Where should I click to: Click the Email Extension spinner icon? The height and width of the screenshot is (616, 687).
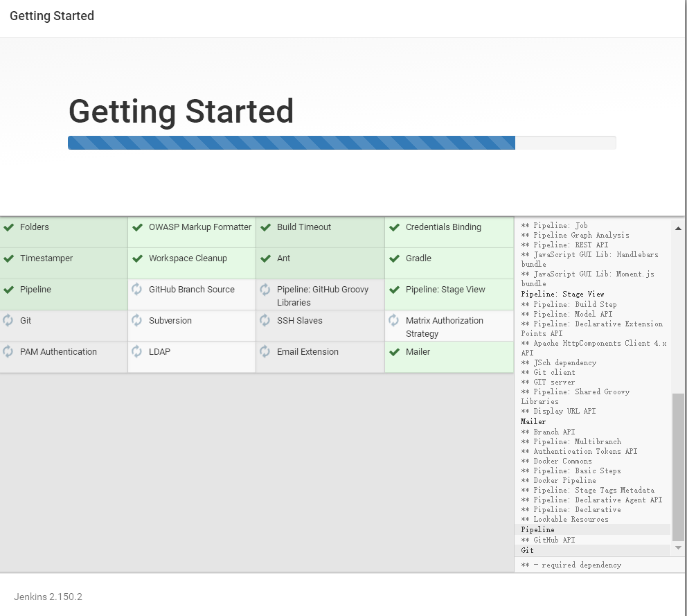pyautogui.click(x=265, y=351)
